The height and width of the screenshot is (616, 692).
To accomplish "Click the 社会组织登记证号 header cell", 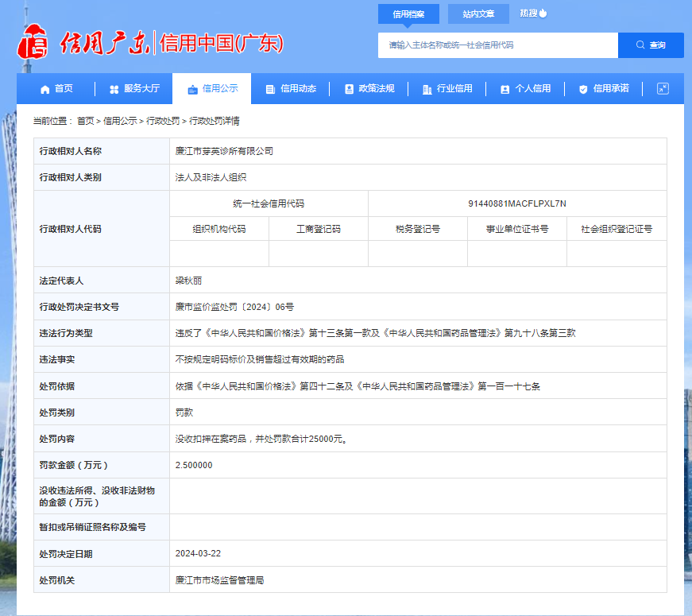I will click(617, 229).
